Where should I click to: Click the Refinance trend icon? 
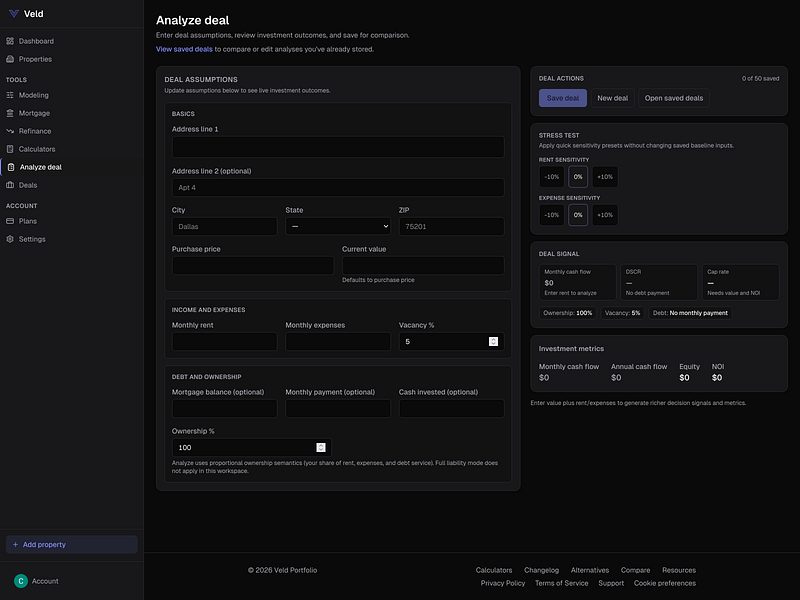(x=10, y=131)
